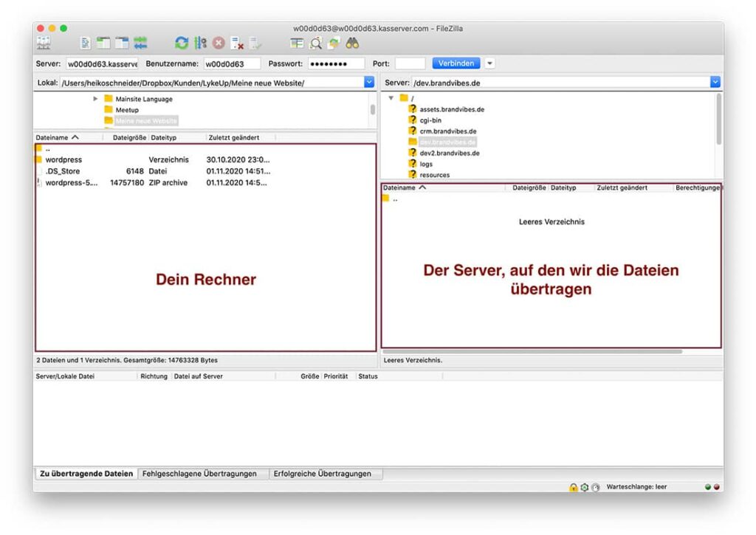The image size is (756, 535).
Task: Toggle the message log display
Action: coord(86,43)
